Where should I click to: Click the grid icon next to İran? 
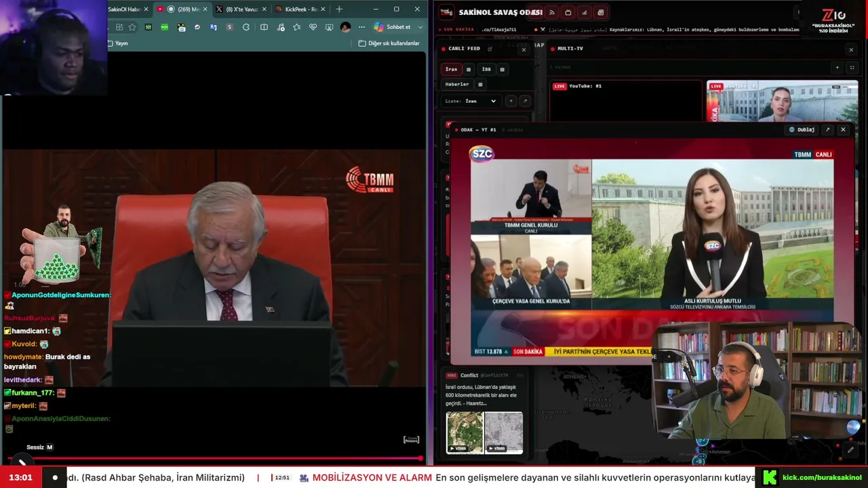[468, 69]
